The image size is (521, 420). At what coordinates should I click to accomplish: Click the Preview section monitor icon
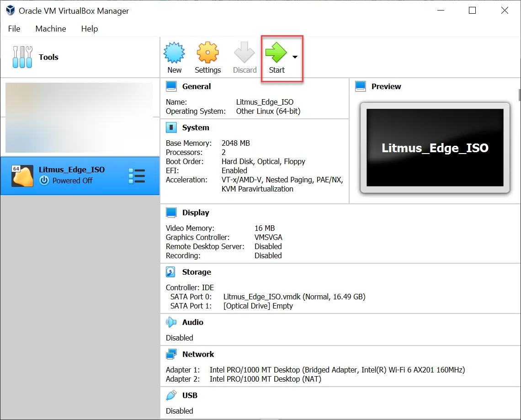(x=361, y=86)
